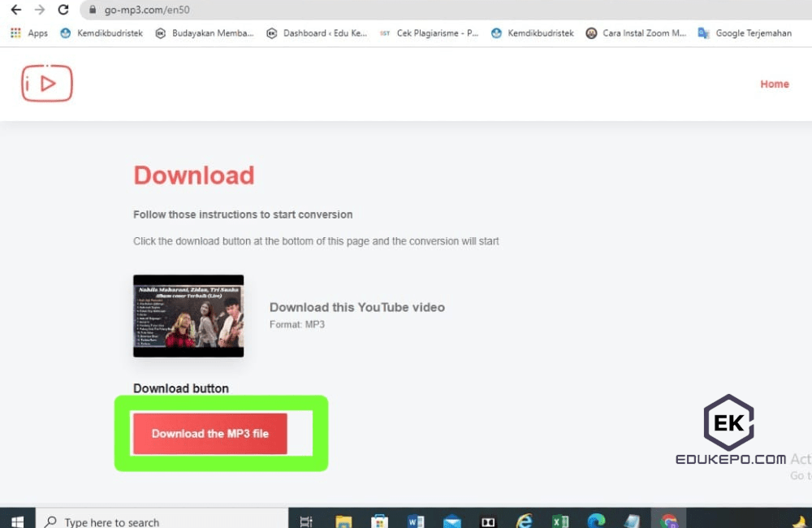Open Google Chrome from the taskbar

coord(670,520)
